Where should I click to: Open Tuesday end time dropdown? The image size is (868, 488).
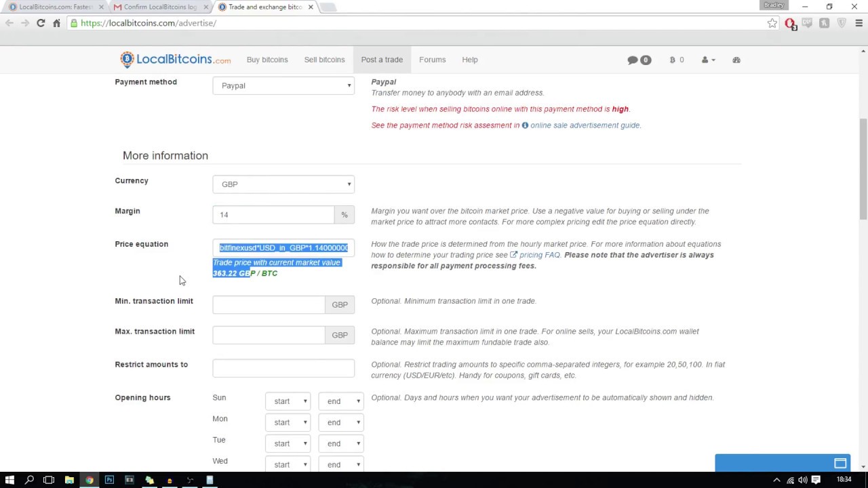point(341,443)
